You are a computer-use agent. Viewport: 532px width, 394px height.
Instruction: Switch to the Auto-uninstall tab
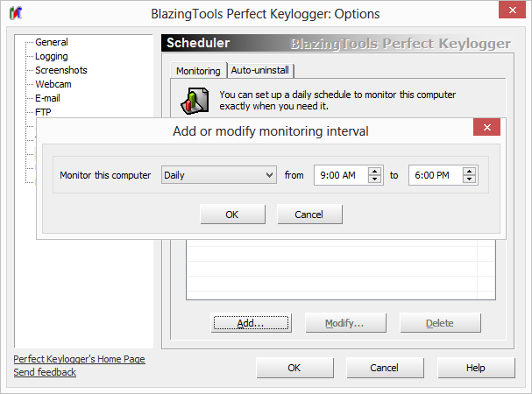coord(261,70)
